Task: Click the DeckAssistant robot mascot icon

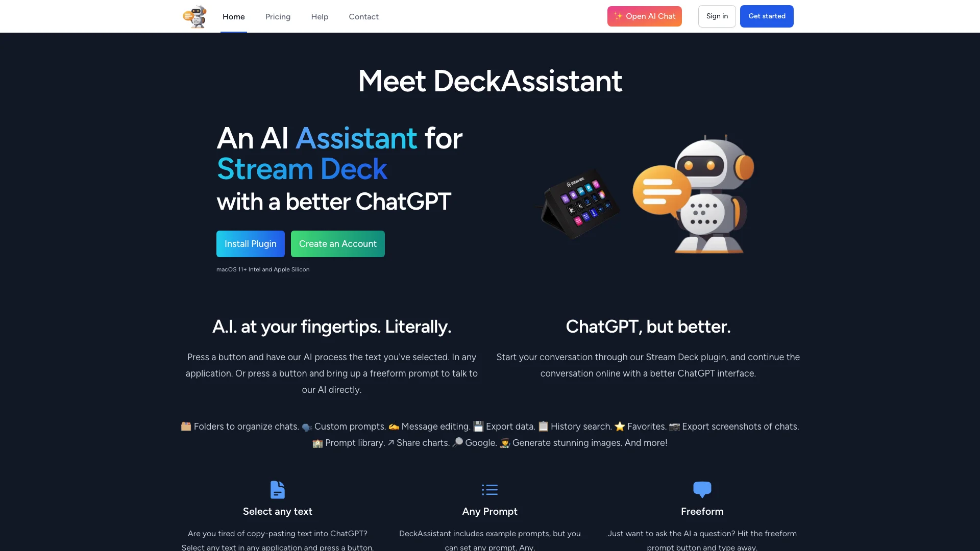Action: pos(195,16)
